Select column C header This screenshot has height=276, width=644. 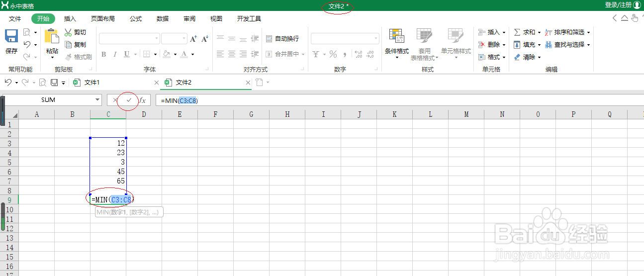click(x=108, y=114)
